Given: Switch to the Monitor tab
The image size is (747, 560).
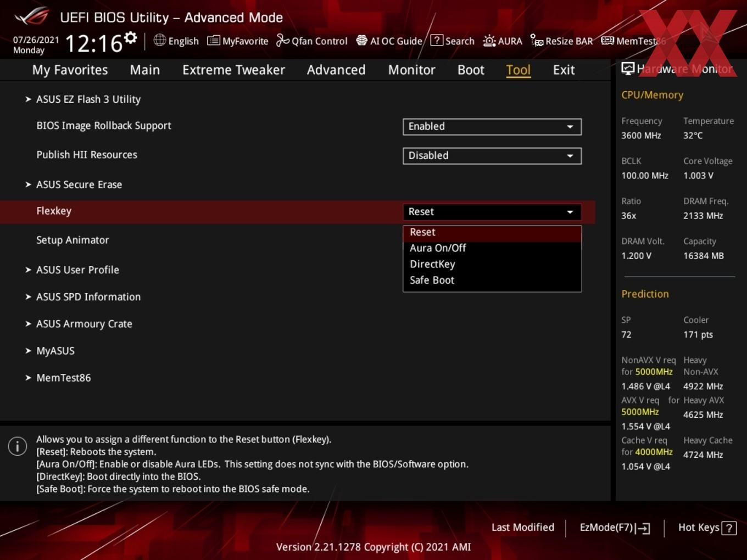Looking at the screenshot, I should pos(411,70).
